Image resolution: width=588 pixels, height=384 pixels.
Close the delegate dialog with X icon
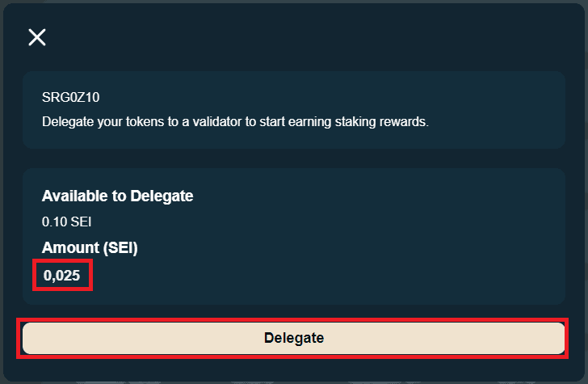pyautogui.click(x=37, y=37)
